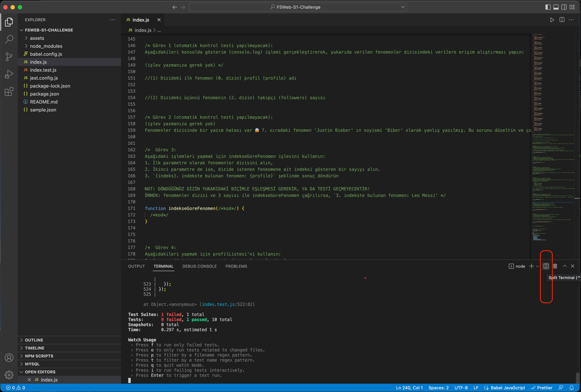Switch to the PROBLEMS tab
The image size is (581, 392).
(236, 266)
